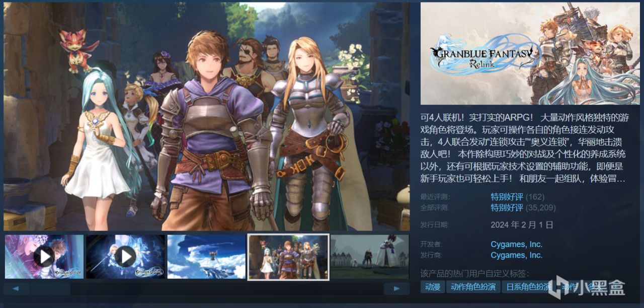
Task: Click release date 2024 年 2 月 1 日
Action: coord(522,224)
